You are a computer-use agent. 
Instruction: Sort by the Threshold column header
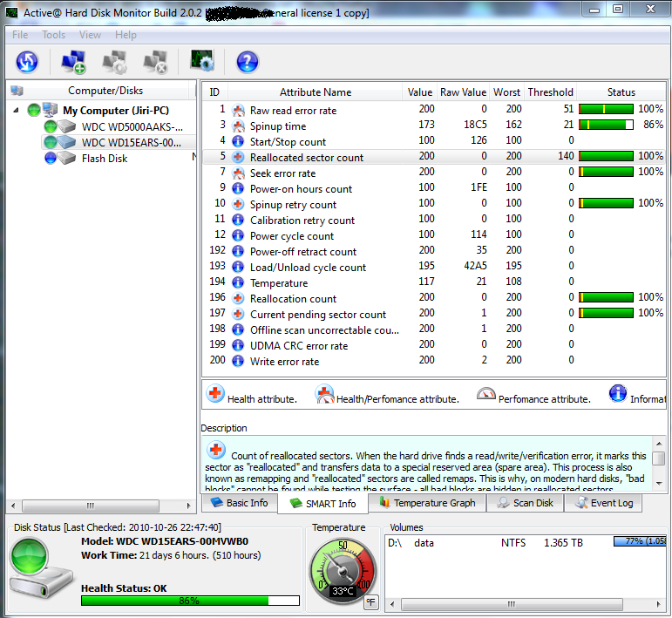550,92
